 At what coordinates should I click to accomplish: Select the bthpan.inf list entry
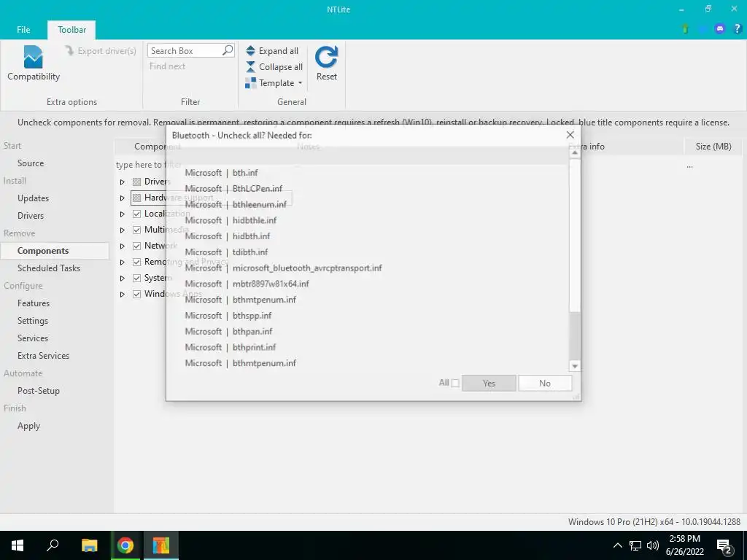click(x=252, y=332)
